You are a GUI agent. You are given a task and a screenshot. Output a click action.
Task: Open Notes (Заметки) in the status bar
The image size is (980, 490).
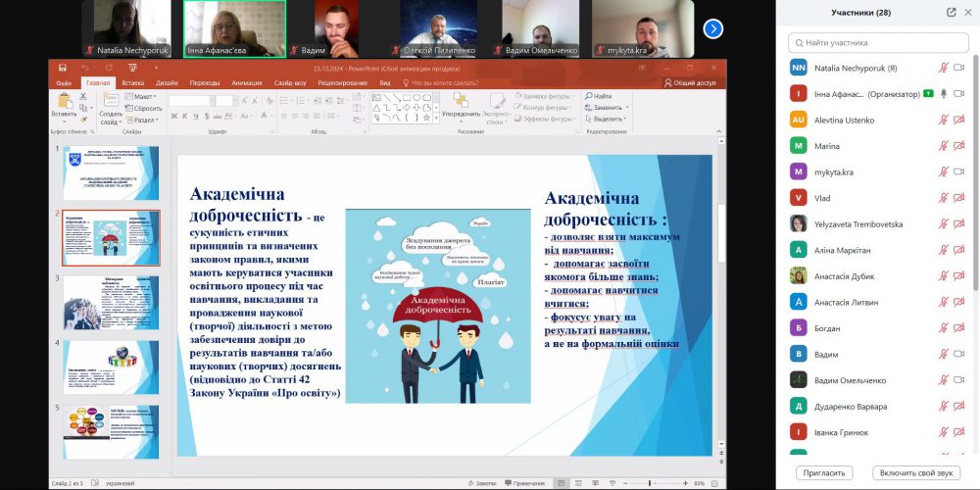(483, 482)
